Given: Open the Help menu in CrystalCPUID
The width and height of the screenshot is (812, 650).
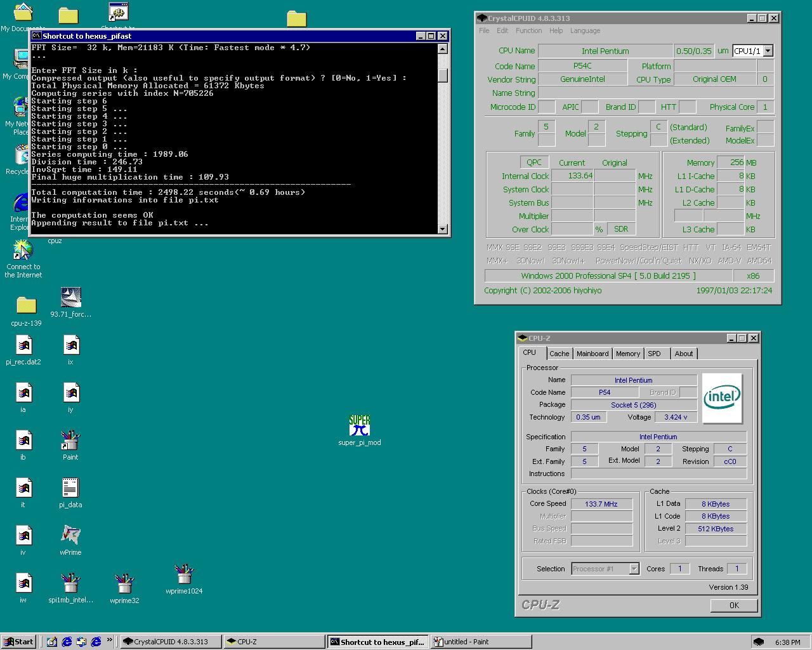Looking at the screenshot, I should click(x=556, y=30).
